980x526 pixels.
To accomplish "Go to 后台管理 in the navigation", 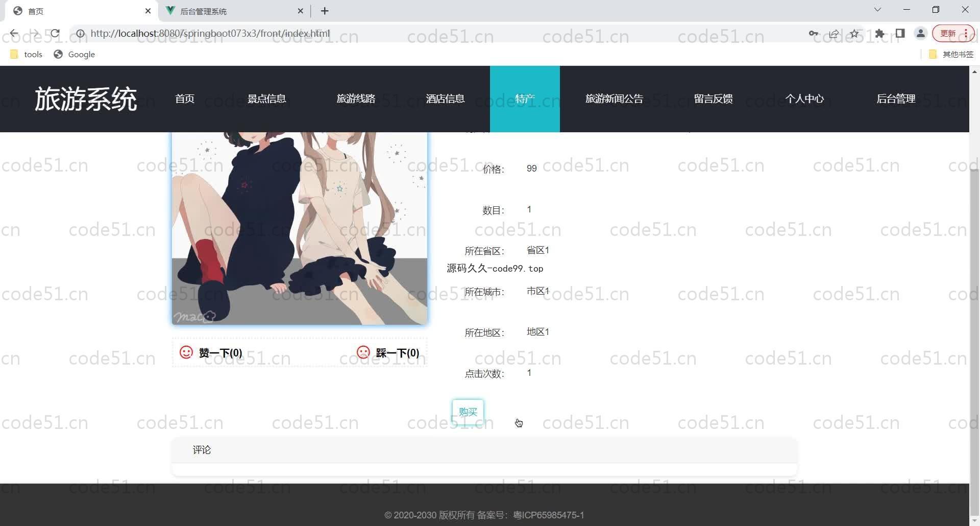I will pyautogui.click(x=896, y=99).
